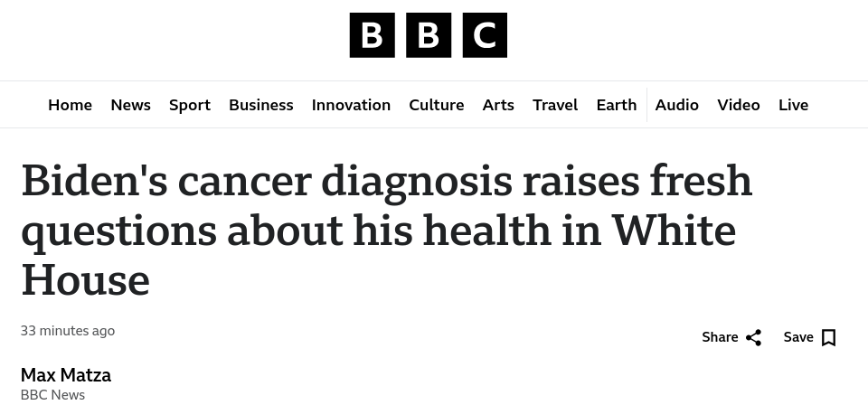Go to the News section

[x=130, y=105]
